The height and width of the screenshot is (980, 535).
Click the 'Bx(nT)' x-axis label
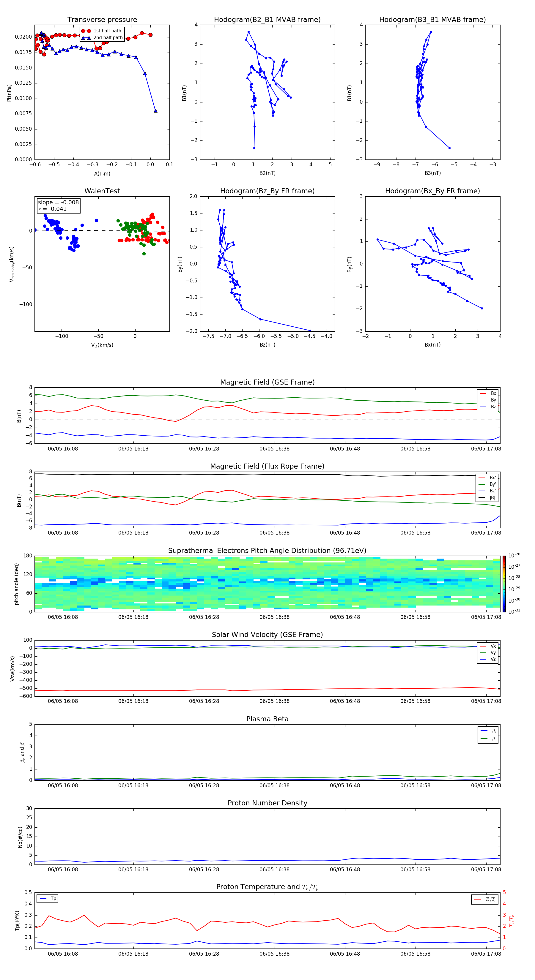point(432,345)
